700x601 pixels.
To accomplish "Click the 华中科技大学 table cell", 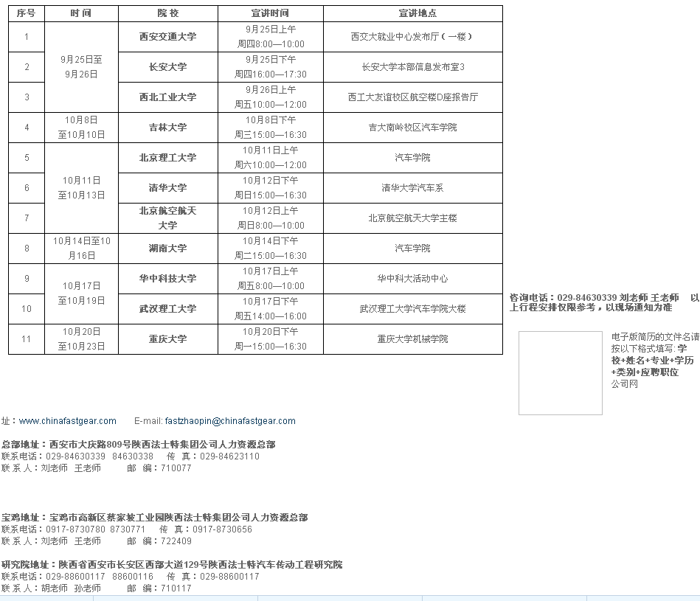I will click(167, 278).
